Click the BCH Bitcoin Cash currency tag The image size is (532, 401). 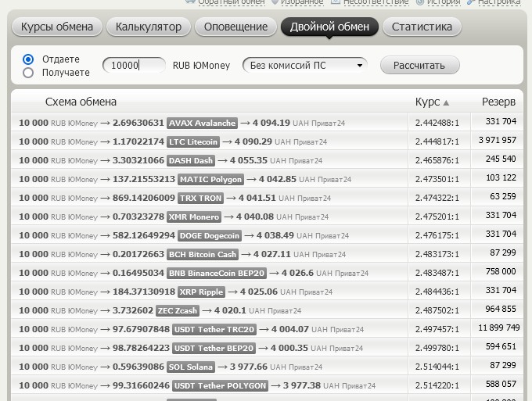point(202,254)
